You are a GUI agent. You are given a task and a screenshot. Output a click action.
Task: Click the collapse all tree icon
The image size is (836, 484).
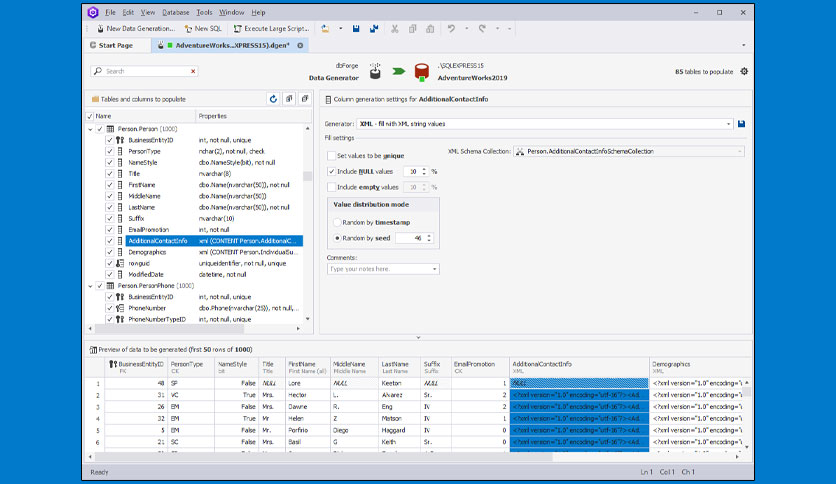[305, 99]
